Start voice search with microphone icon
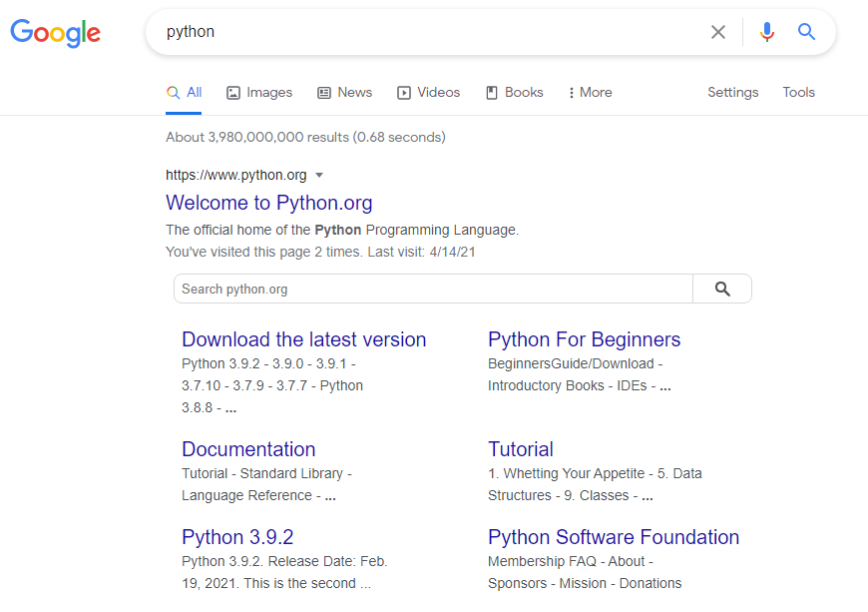The image size is (868, 612). (x=766, y=32)
